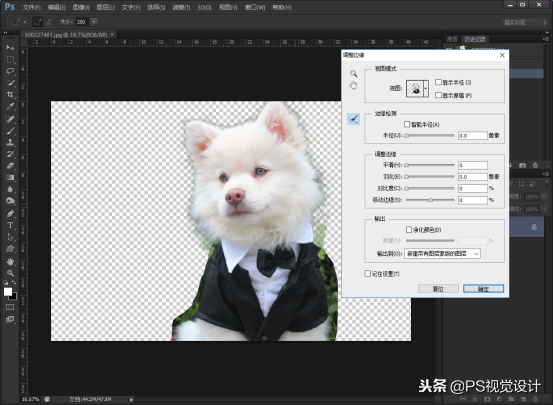This screenshot has height=405, width=553.
Task: Click the 确定 button in dialog
Action: coord(483,289)
